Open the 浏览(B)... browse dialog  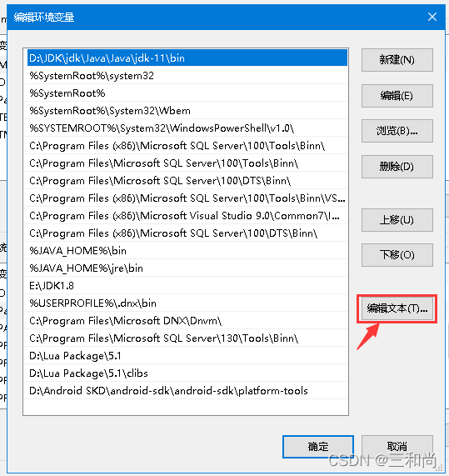pyautogui.click(x=397, y=131)
